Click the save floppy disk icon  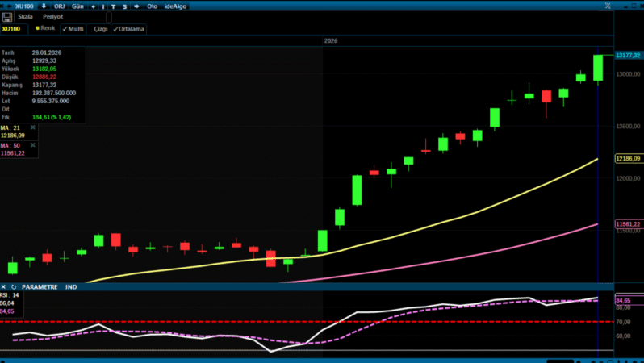(x=6, y=16)
